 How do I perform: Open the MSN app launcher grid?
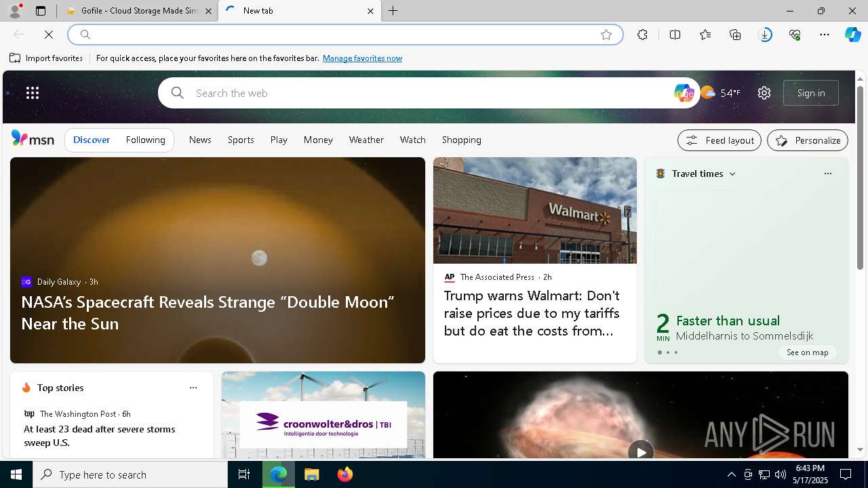coord(33,93)
